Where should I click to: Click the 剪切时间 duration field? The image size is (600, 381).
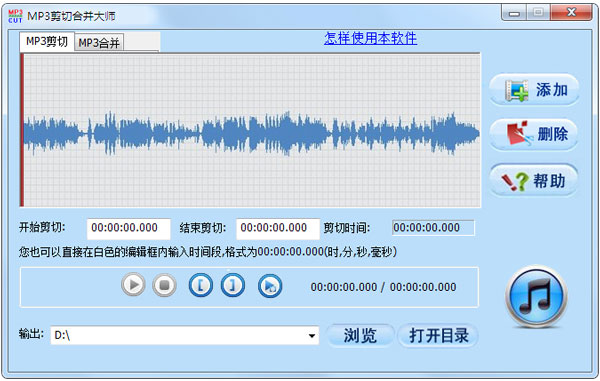tap(433, 228)
